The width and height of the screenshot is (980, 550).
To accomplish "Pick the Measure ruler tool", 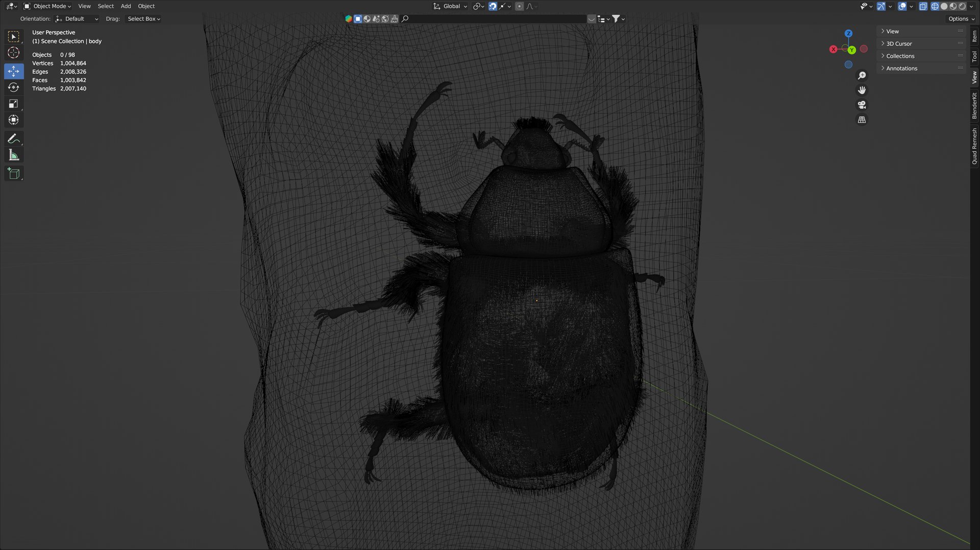I will (14, 155).
